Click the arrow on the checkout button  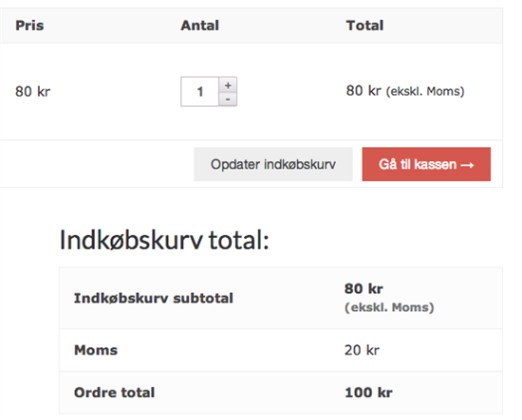click(x=467, y=165)
